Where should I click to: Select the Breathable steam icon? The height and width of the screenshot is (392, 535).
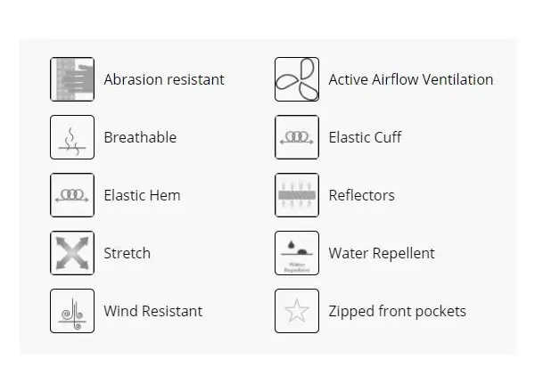(72, 137)
